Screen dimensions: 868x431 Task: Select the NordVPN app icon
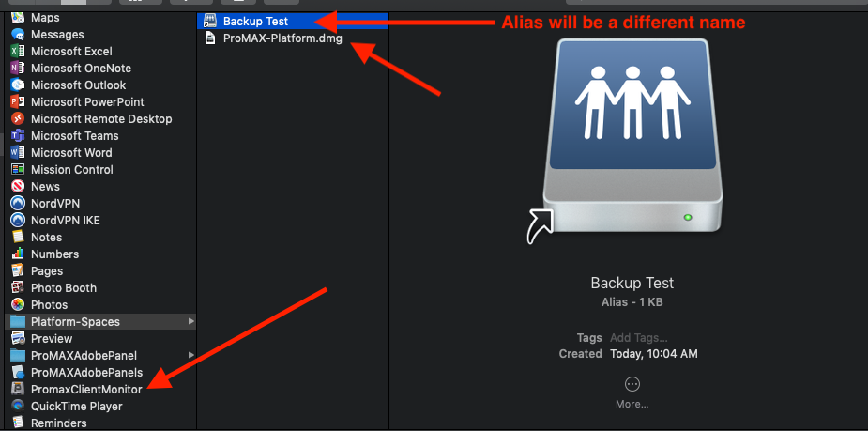coord(18,204)
